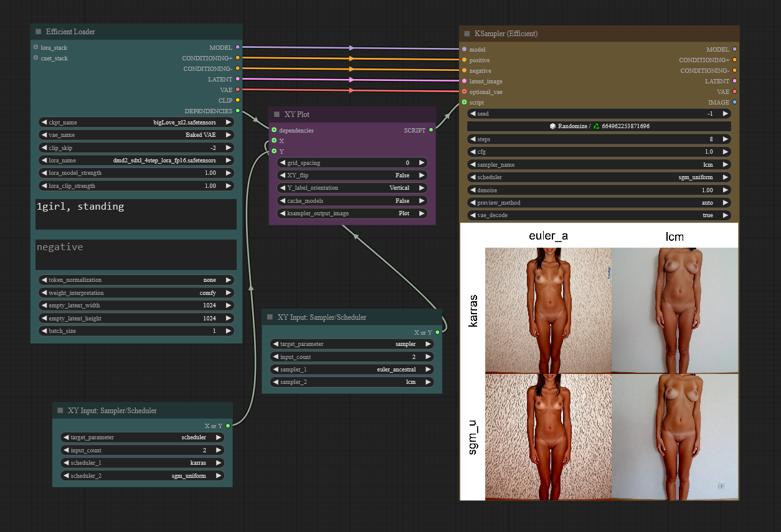
Task: Click the IMAGE output port on KSampler
Action: point(735,102)
